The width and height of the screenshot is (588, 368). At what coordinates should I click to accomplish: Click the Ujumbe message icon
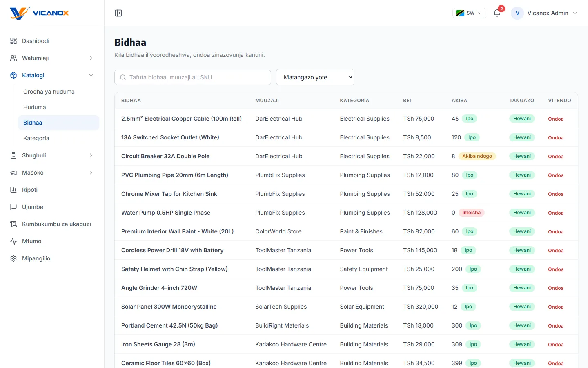[13, 207]
